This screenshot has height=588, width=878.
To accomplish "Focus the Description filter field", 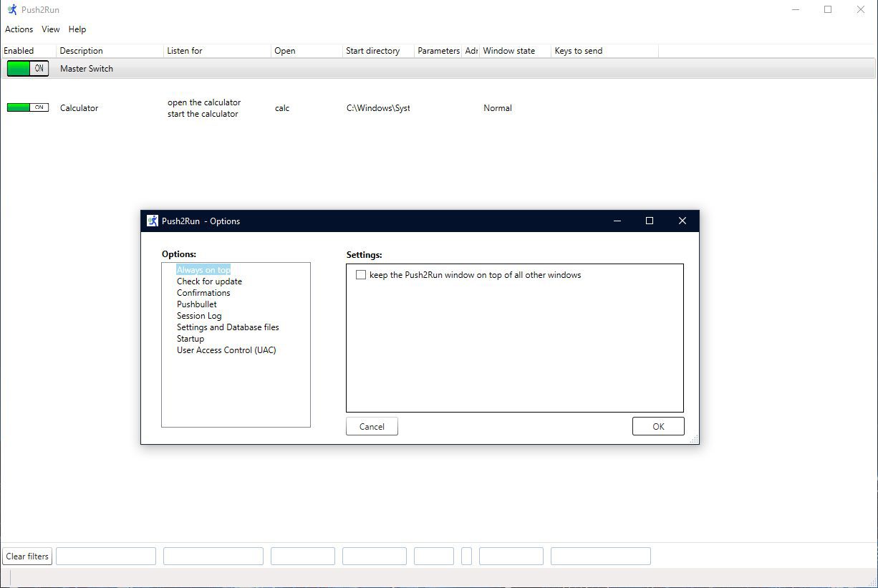I will point(106,556).
